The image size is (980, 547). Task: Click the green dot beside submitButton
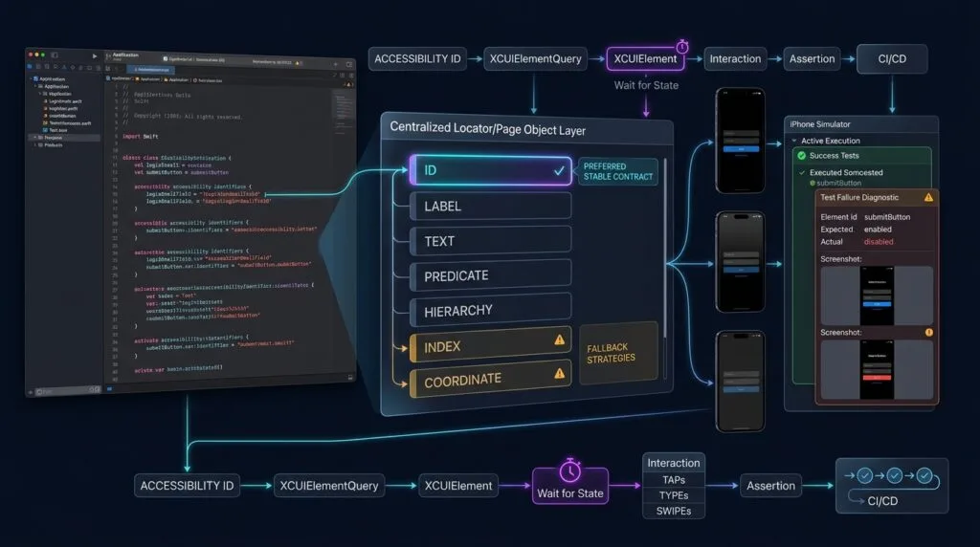pos(813,183)
